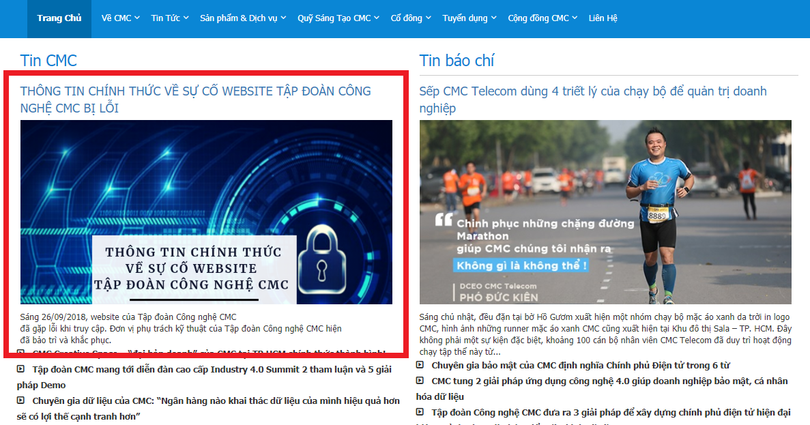Click bullet icon beside Chính phủ Điện tử item

pyautogui.click(x=420, y=365)
